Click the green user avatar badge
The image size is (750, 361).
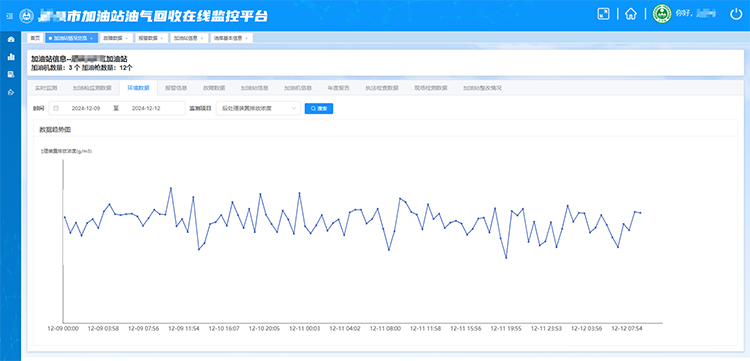[x=662, y=14]
